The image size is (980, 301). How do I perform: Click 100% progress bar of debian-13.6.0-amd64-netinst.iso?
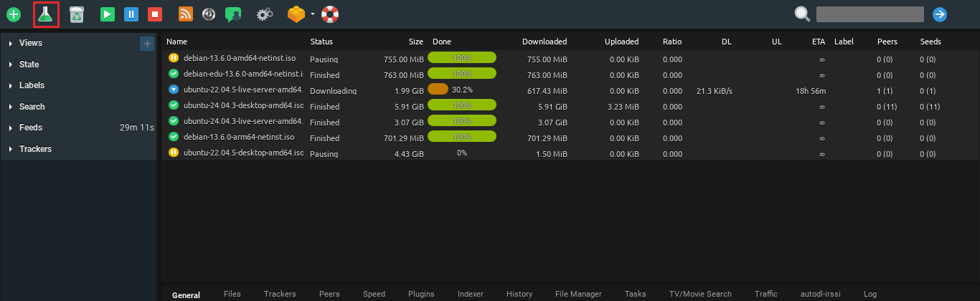click(462, 59)
